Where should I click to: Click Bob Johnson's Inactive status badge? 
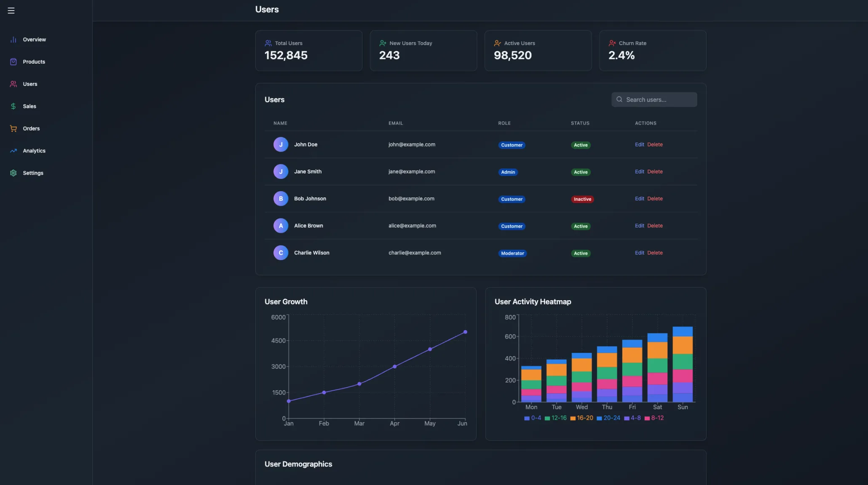(582, 200)
